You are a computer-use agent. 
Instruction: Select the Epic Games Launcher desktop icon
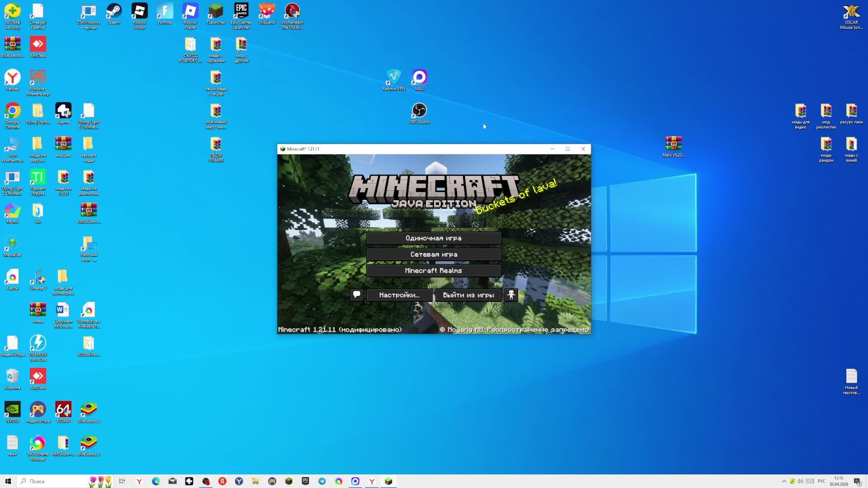point(241,14)
